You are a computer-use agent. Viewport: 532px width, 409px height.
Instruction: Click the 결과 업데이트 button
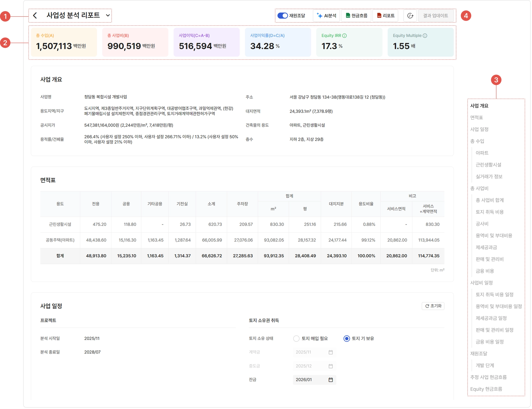[x=435, y=16]
